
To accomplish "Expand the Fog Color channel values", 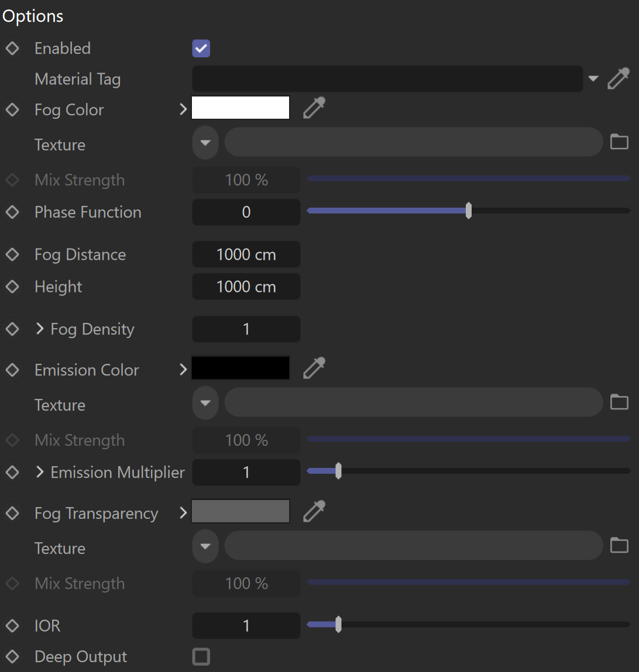I will [x=183, y=109].
